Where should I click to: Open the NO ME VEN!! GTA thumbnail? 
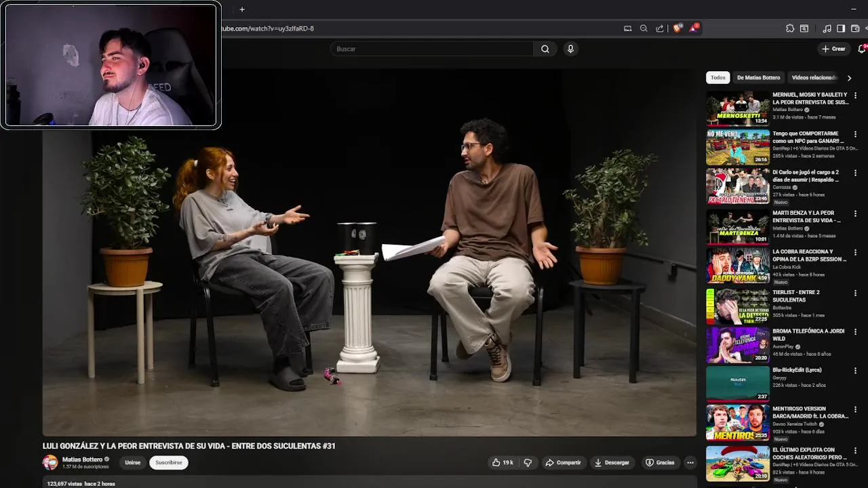[738, 147]
